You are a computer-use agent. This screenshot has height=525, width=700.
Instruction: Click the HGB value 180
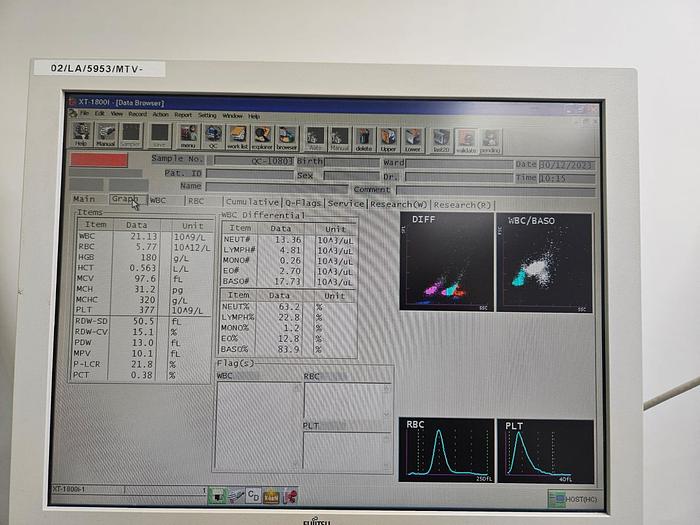coord(149,258)
